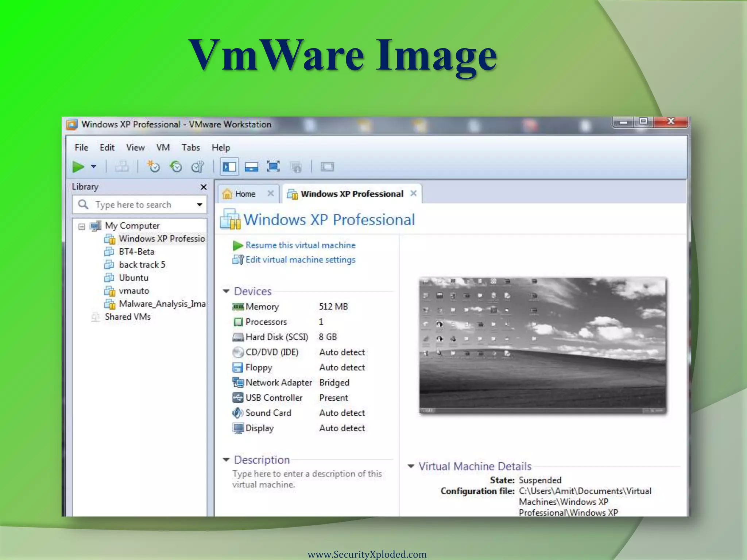Toggle the thumbnail bar view icon
The width and height of the screenshot is (747, 560).
click(251, 167)
